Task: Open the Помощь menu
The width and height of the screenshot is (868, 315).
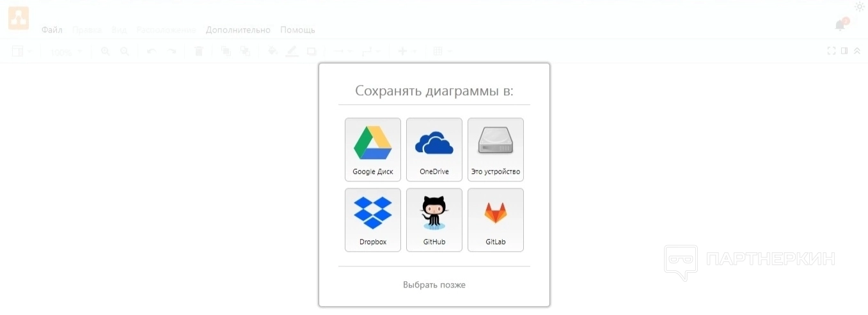Action: point(297,30)
